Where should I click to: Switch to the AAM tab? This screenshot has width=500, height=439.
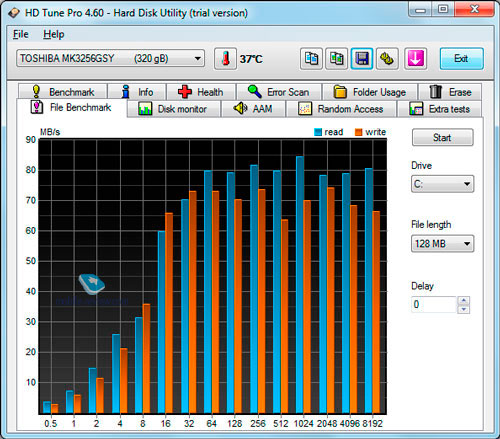[x=253, y=109]
